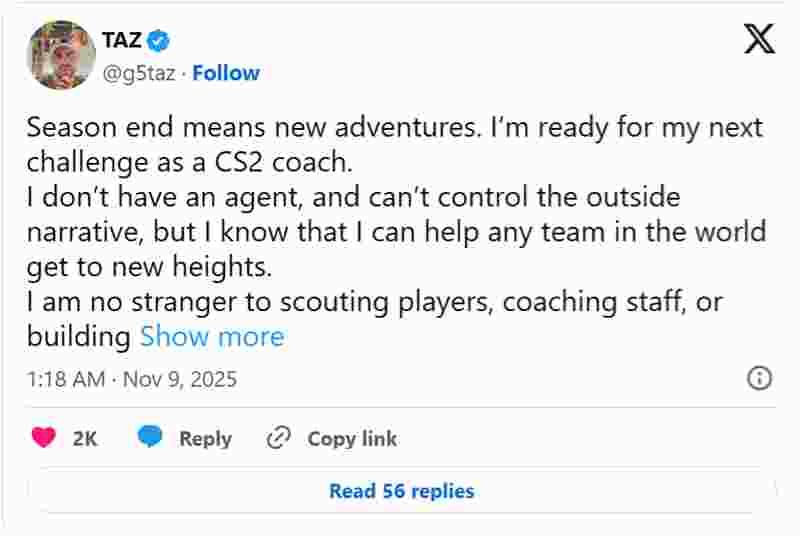Click the text "get to new heights"
This screenshot has height=536, width=800.
(x=149, y=266)
